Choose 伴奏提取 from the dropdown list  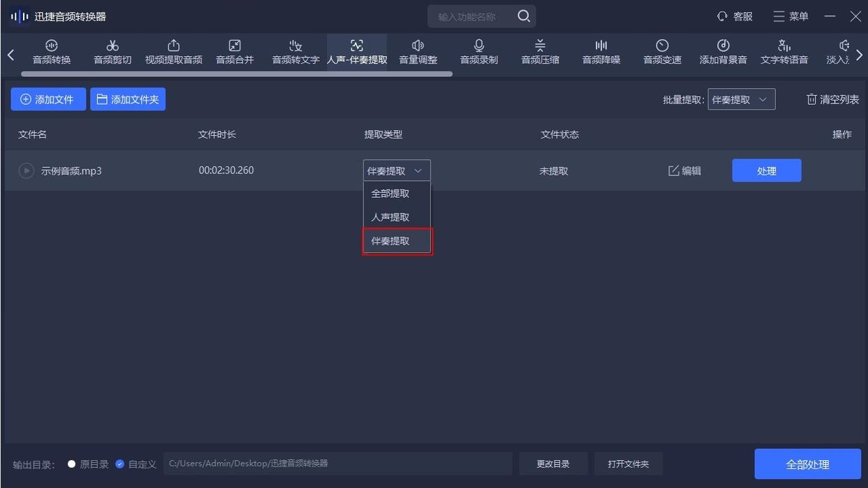[397, 241]
